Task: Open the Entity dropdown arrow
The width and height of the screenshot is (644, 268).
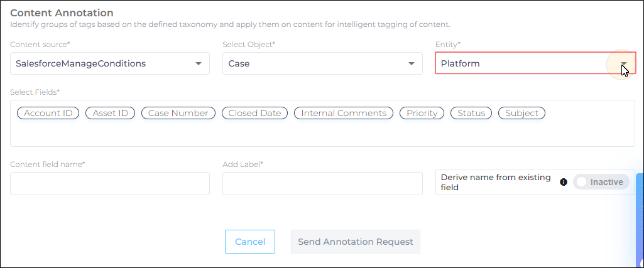Action: 624,63
